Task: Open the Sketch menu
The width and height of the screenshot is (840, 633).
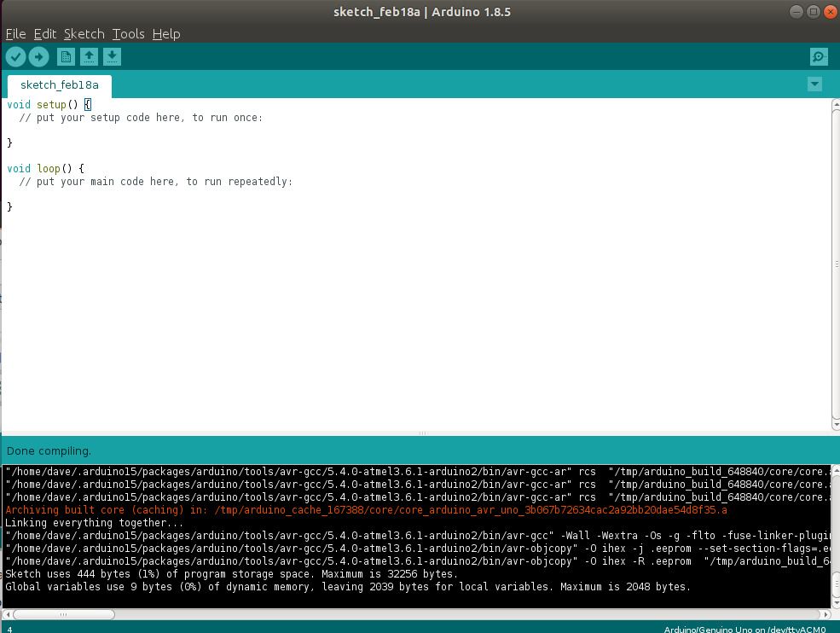Action: coord(84,34)
